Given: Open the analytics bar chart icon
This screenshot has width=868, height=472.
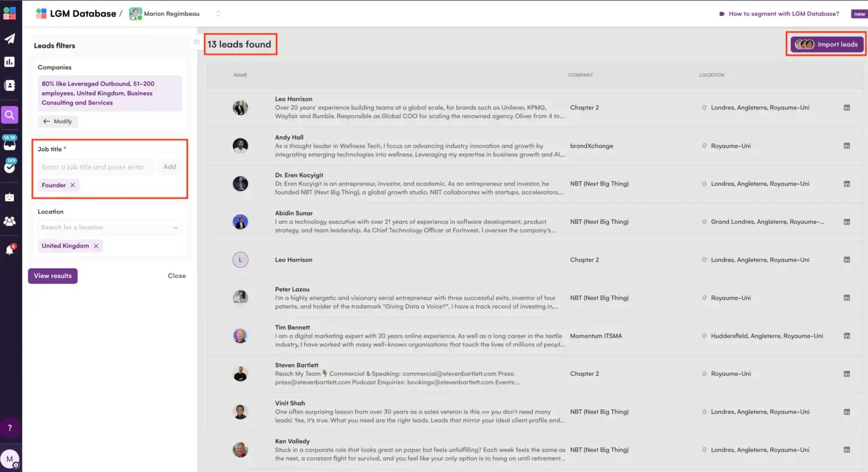Looking at the screenshot, I should point(10,62).
